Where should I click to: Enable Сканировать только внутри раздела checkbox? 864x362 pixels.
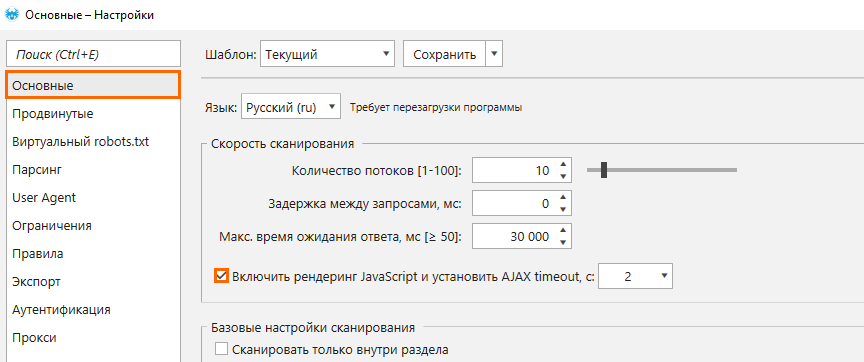click(222, 349)
